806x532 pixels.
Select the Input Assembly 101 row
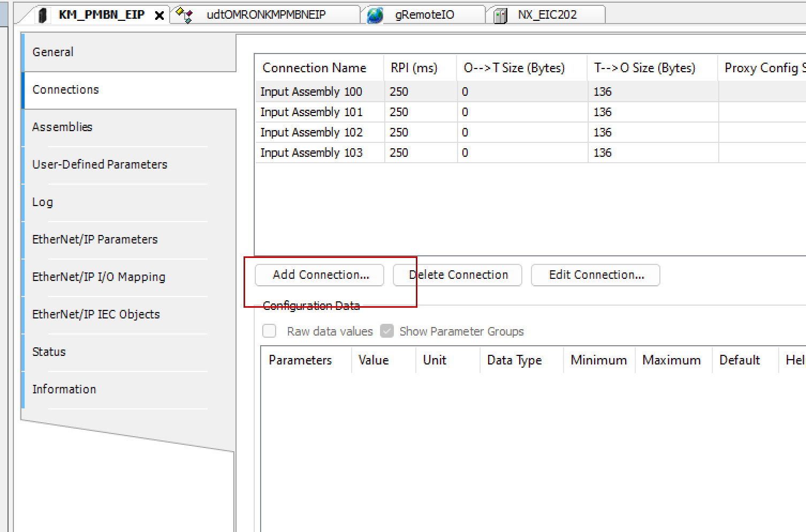pos(311,112)
